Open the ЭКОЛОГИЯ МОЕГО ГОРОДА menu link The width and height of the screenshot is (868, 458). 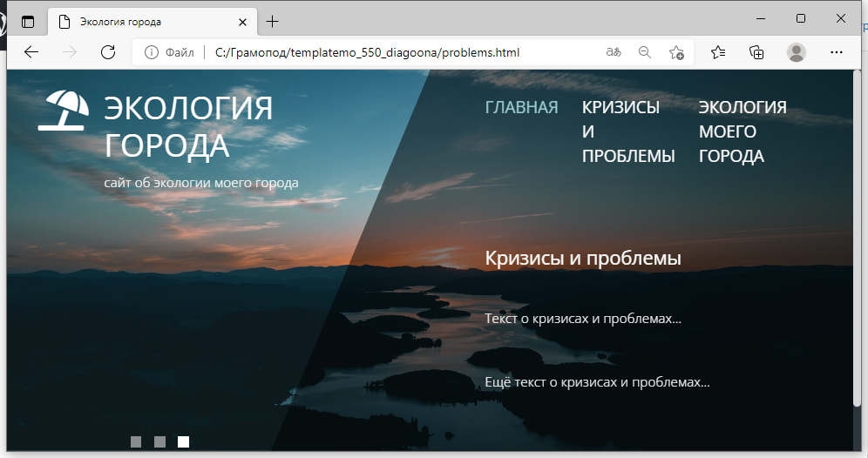[743, 131]
